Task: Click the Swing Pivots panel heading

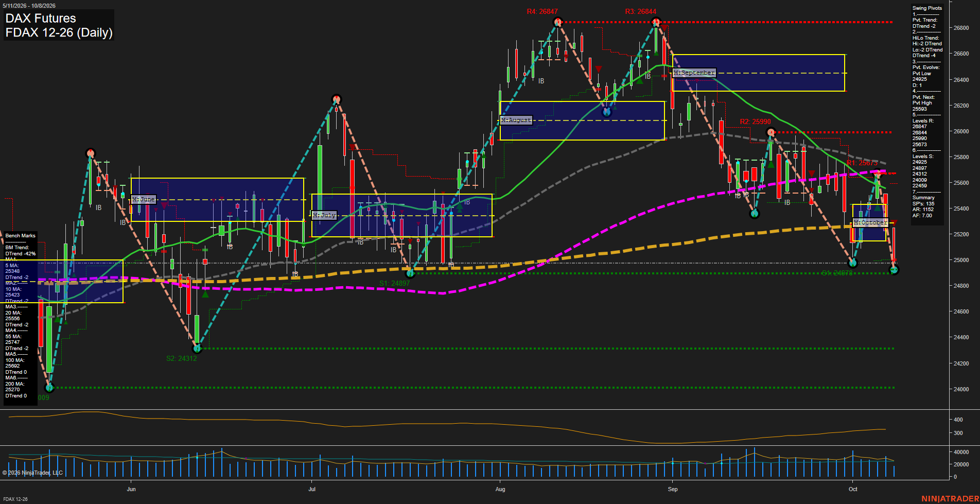Action: (x=927, y=8)
